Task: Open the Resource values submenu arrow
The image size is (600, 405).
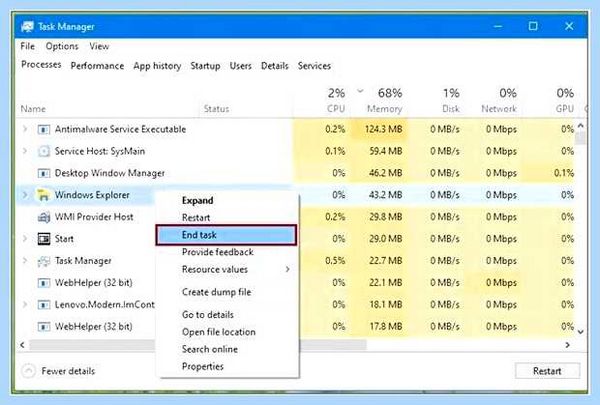Action: (x=287, y=269)
